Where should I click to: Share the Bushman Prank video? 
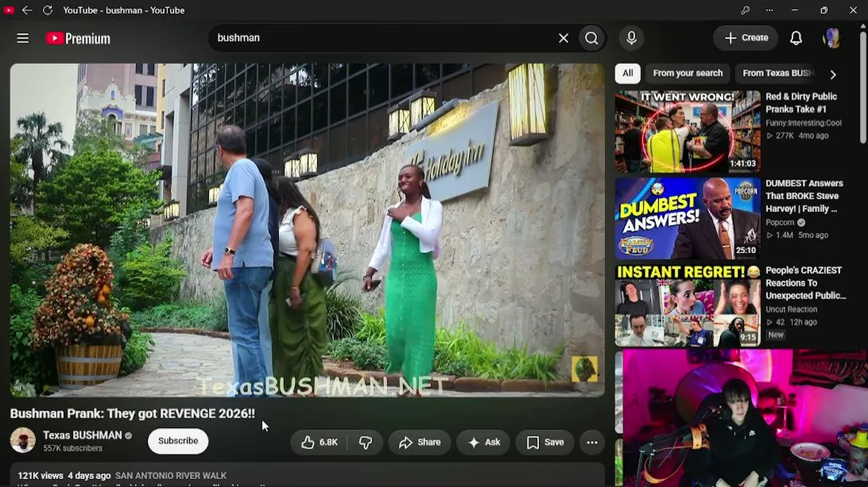(x=419, y=442)
